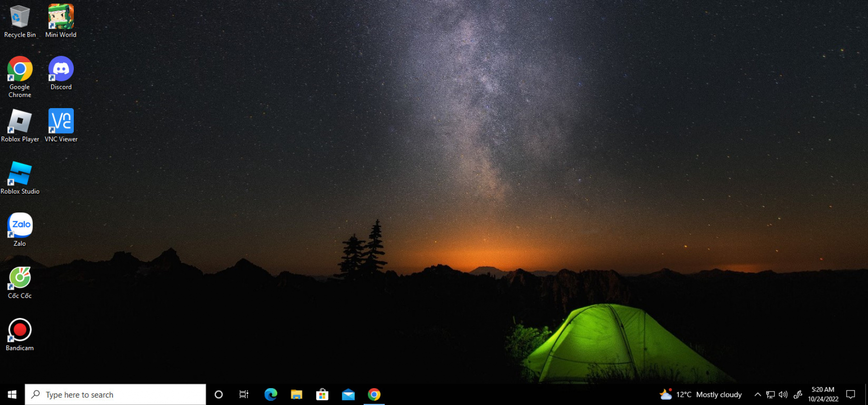The image size is (868, 405).
Task: Switch to Google Chrome on the taskbar
Action: click(374, 394)
